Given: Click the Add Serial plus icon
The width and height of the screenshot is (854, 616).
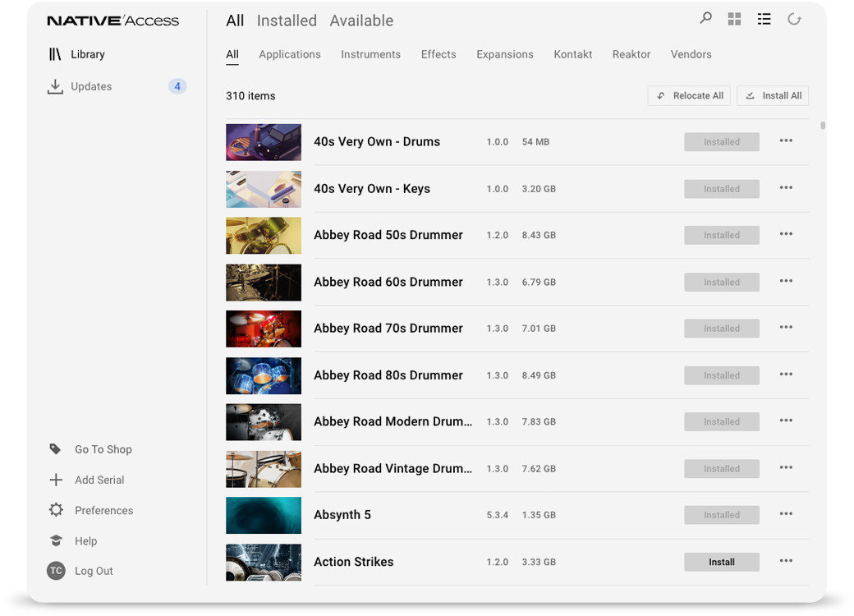Looking at the screenshot, I should (56, 480).
